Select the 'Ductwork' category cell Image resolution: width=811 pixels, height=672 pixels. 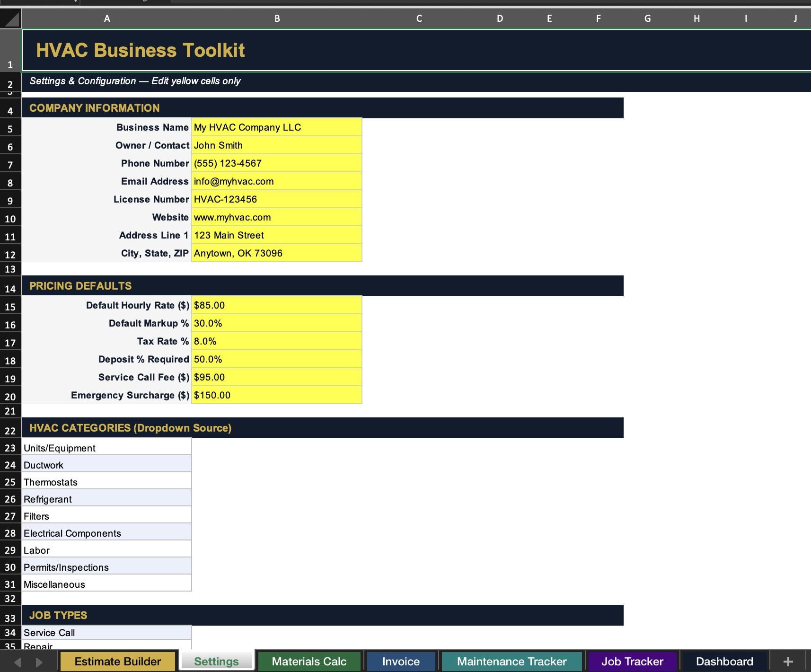pyautogui.click(x=106, y=464)
